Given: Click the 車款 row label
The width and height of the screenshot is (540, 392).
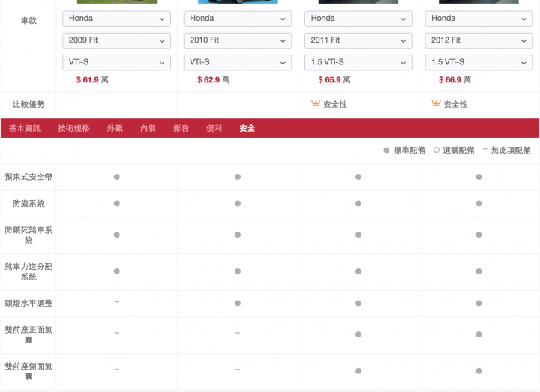Looking at the screenshot, I should [28, 21].
